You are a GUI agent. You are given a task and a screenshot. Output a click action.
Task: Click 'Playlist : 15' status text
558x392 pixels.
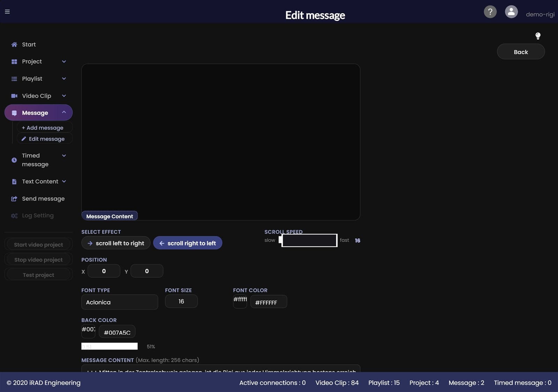384,383
